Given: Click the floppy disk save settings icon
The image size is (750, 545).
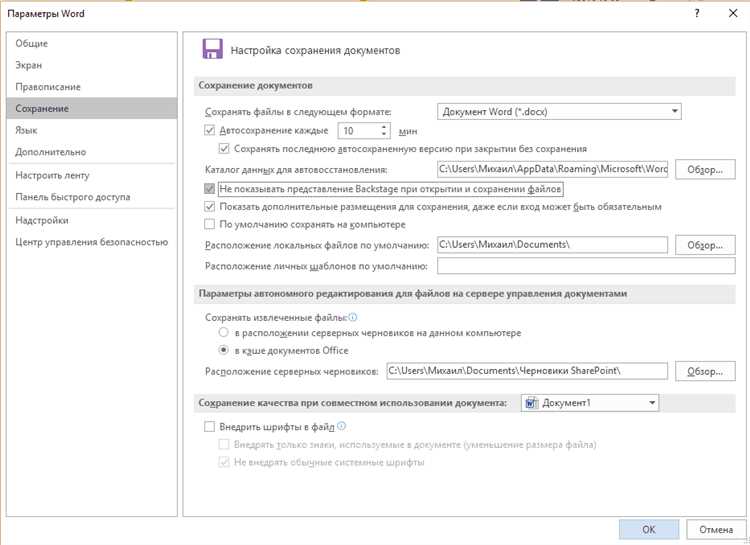Looking at the screenshot, I should point(212,49).
